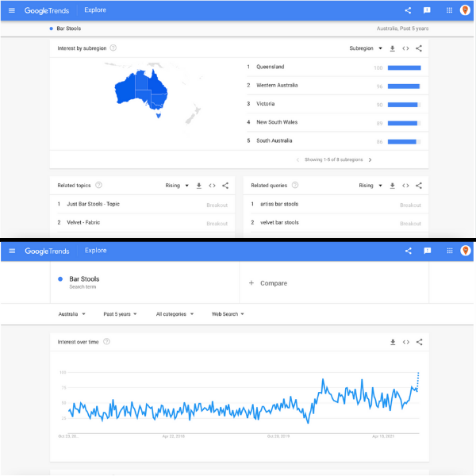This screenshot has width=476, height=476.
Task: Open the Web Search type dropdown
Action: point(228,314)
